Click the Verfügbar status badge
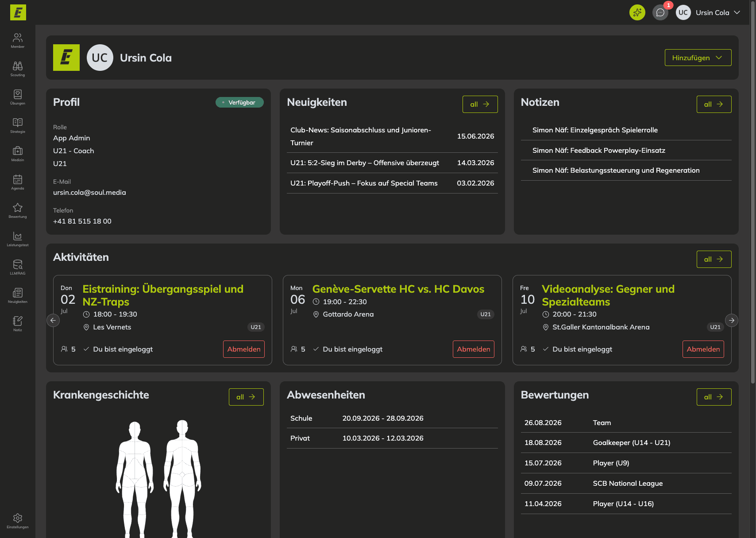756x538 pixels. [239, 102]
